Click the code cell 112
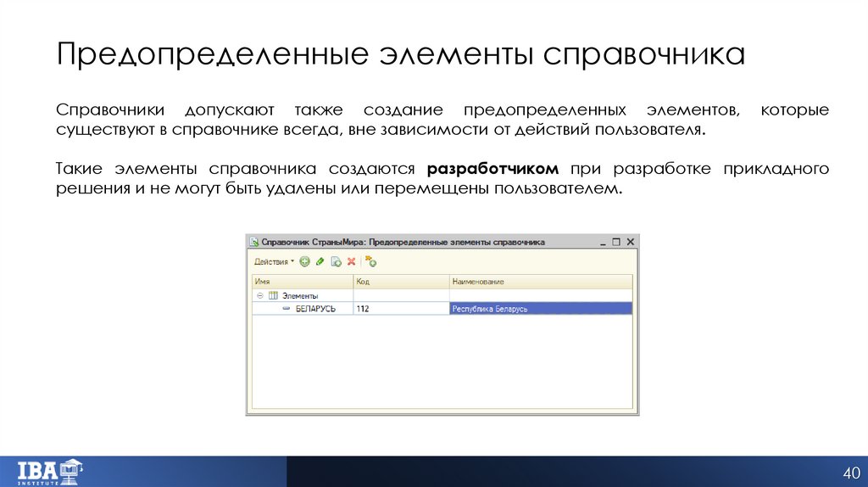This screenshot has height=487, width=868. pos(401,309)
